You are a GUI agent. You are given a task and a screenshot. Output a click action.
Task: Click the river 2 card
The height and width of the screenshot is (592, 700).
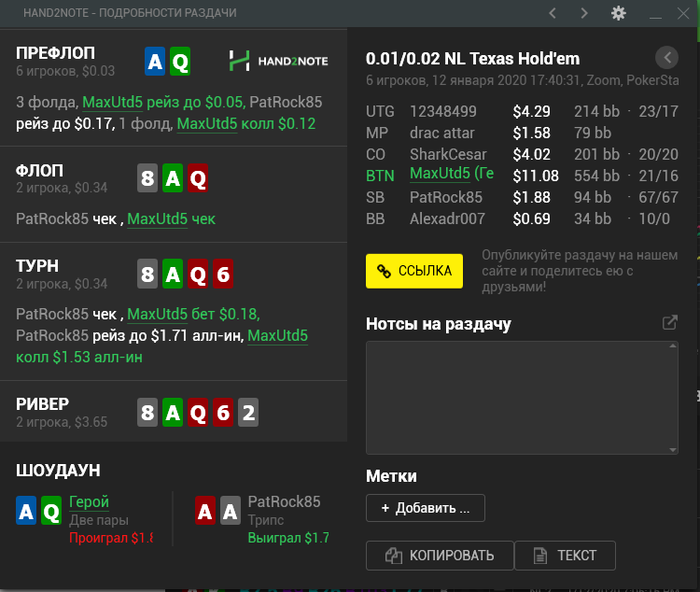pos(248,412)
